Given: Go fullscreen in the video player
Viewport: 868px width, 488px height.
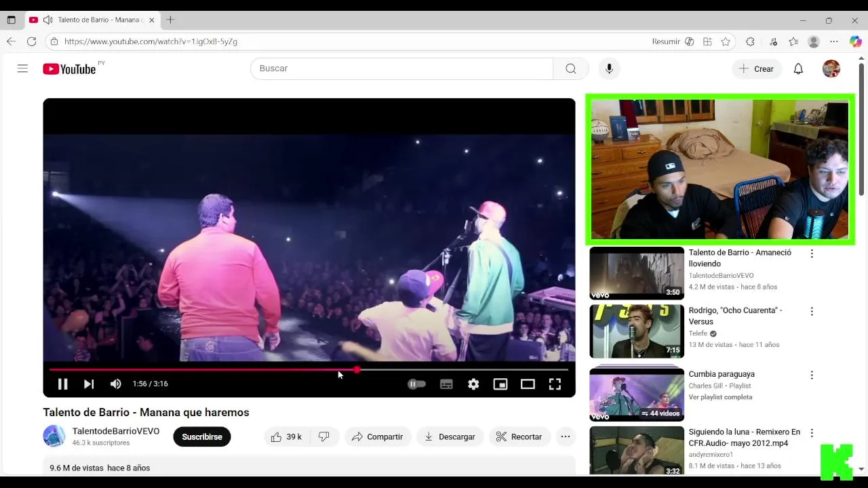Looking at the screenshot, I should pyautogui.click(x=555, y=384).
